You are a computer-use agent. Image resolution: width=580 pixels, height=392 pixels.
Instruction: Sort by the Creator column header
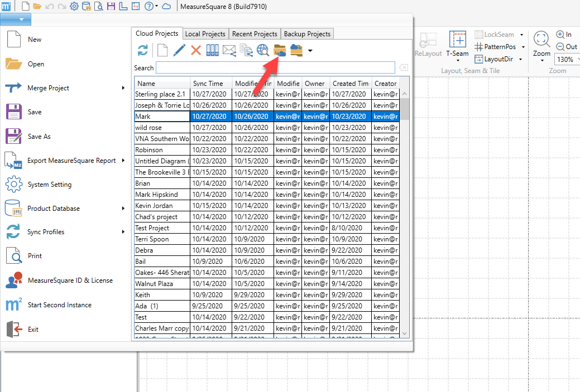point(385,84)
